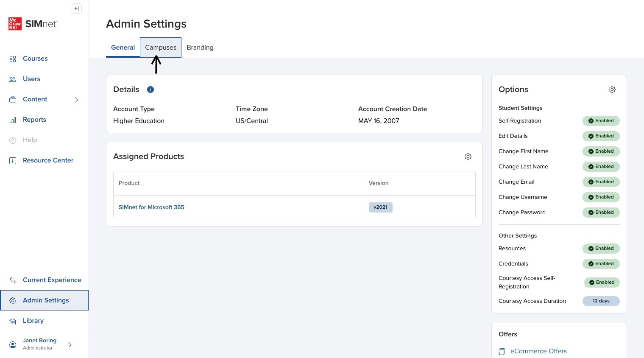
Task: Click the Admin Settings page heading
Action: pyautogui.click(x=146, y=24)
